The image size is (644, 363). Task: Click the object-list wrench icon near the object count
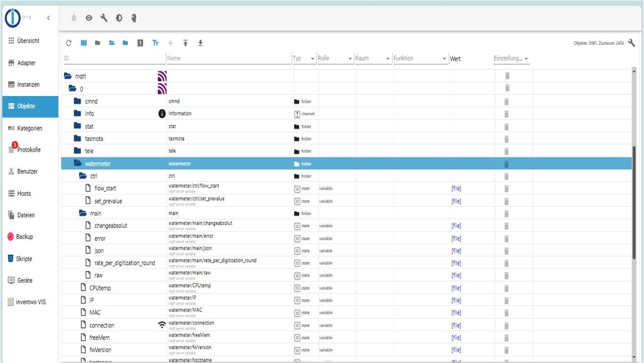[632, 43]
